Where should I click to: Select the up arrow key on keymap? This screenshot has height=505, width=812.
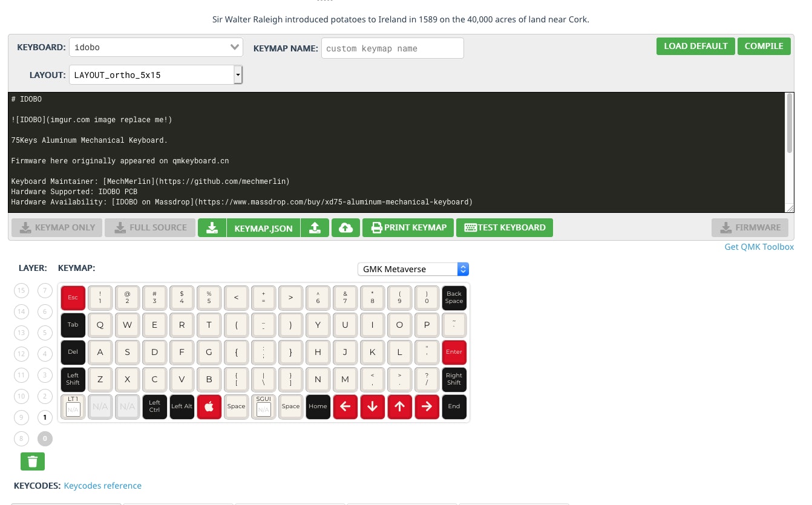(x=399, y=406)
